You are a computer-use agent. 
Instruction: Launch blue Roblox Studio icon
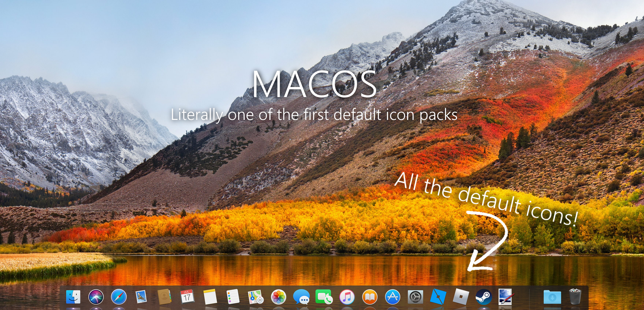438,297
